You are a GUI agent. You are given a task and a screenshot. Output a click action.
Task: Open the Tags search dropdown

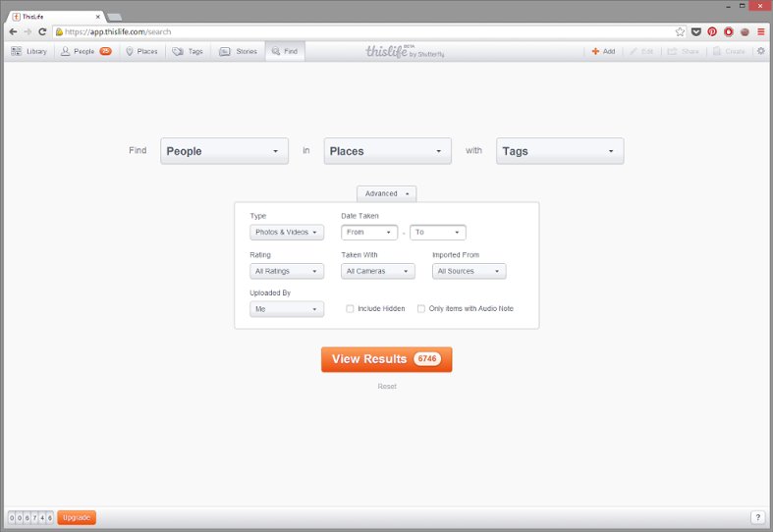click(x=560, y=151)
